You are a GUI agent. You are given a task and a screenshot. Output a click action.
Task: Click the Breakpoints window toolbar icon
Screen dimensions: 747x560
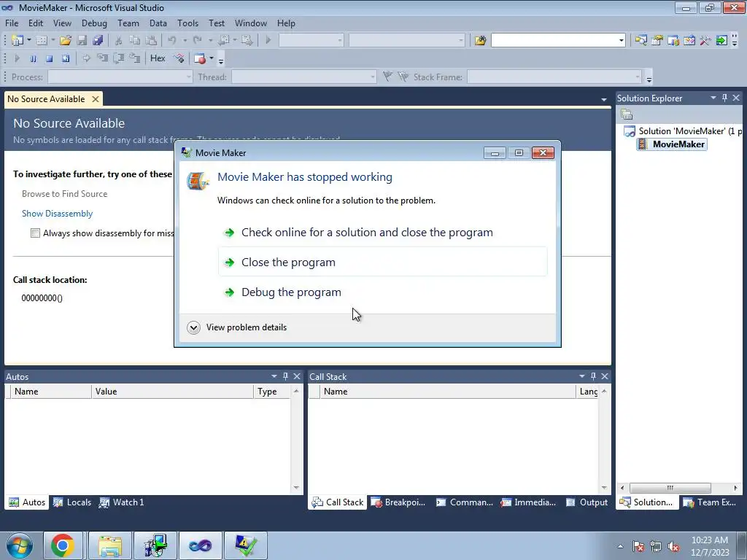coord(200,58)
